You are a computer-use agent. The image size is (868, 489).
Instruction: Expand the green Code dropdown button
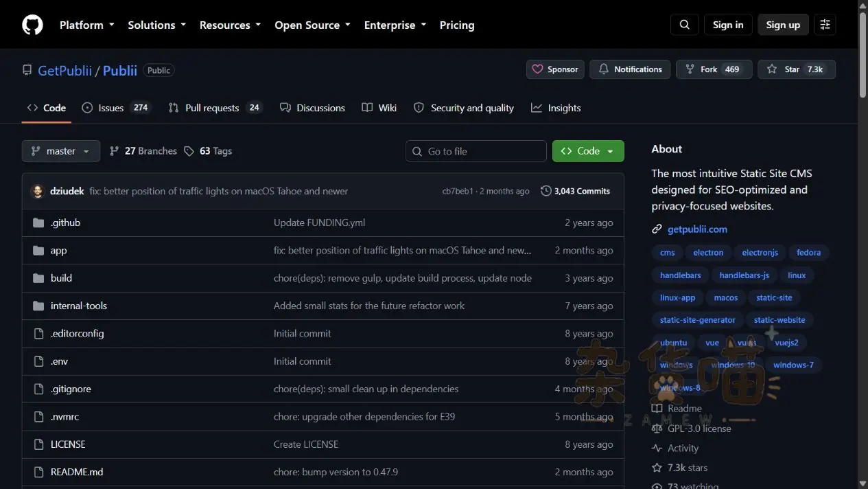tap(588, 151)
